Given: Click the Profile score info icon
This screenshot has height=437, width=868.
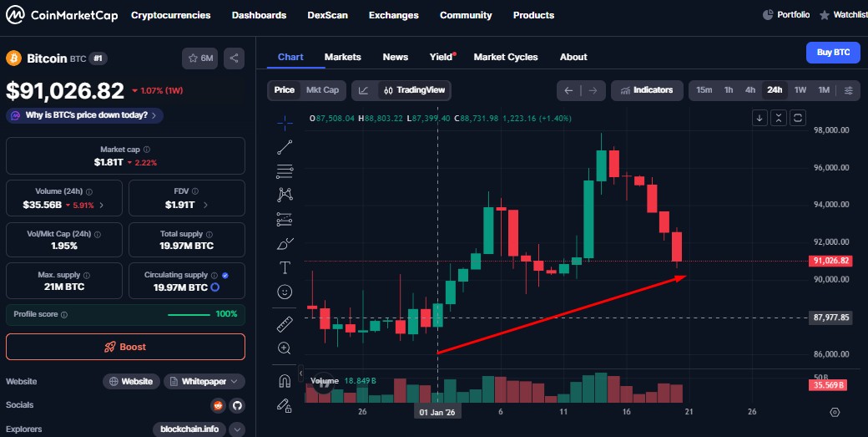Looking at the screenshot, I should point(64,315).
